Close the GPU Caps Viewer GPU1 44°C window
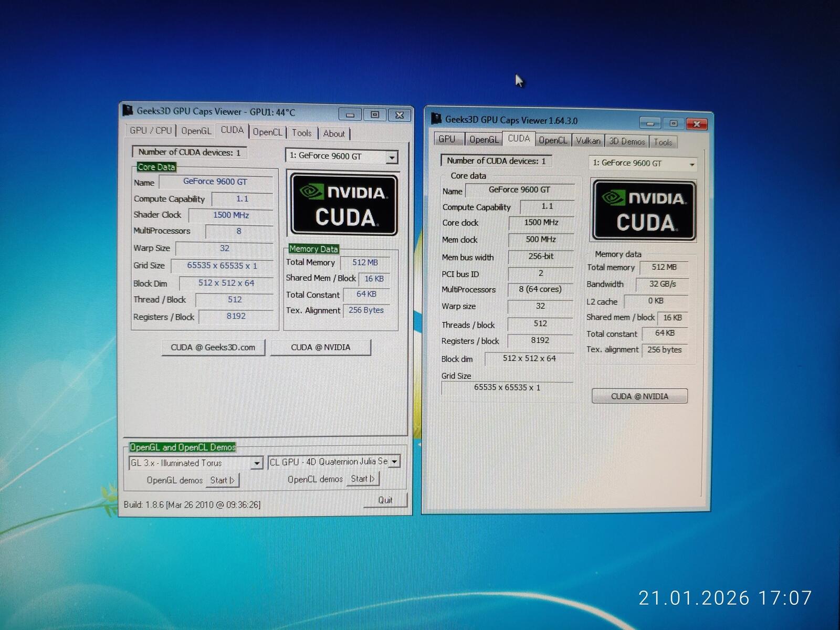Viewport: 840px width, 630px height. (x=400, y=115)
